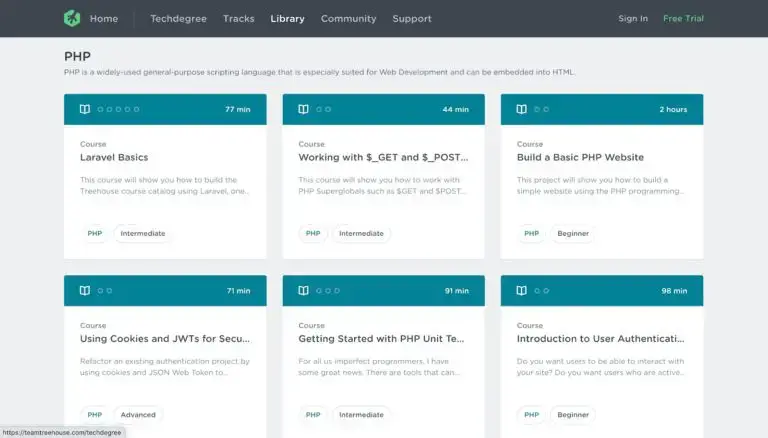Click the book icon on Getting Started with PHP Unit card
The width and height of the screenshot is (768, 438).
pos(303,291)
